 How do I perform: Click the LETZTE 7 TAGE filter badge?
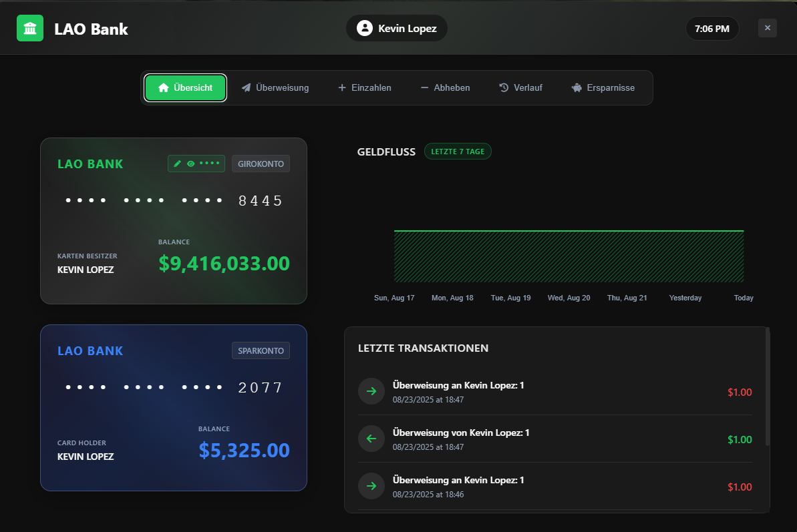click(458, 152)
